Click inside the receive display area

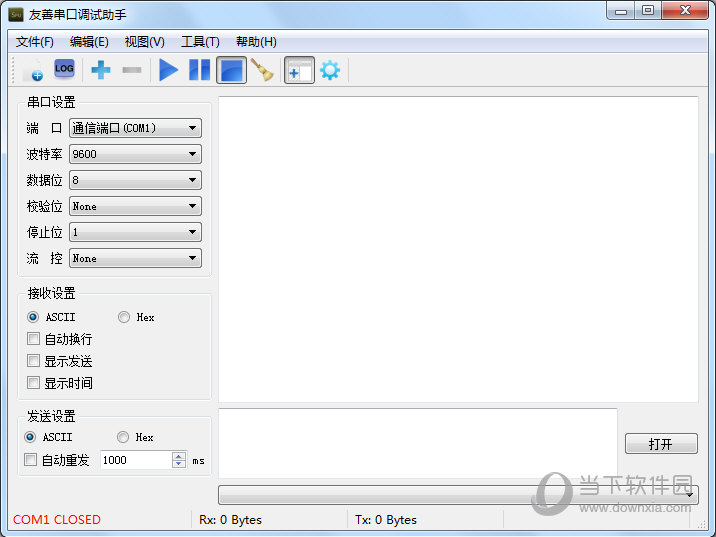458,249
